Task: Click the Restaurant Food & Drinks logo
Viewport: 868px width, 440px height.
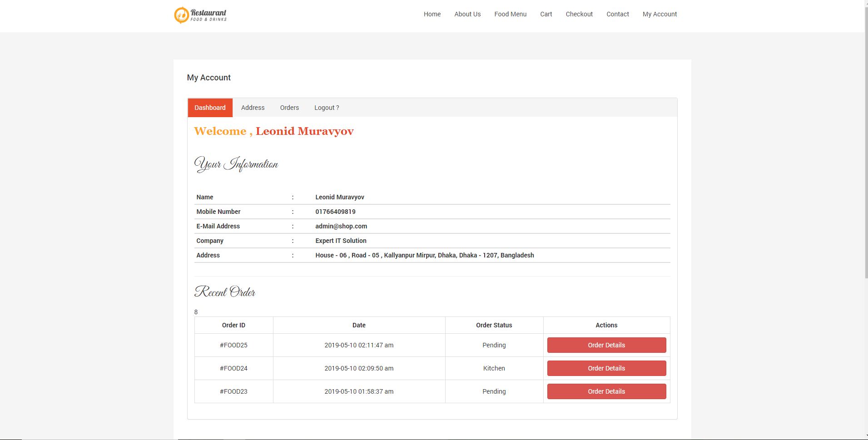Action: (x=200, y=15)
